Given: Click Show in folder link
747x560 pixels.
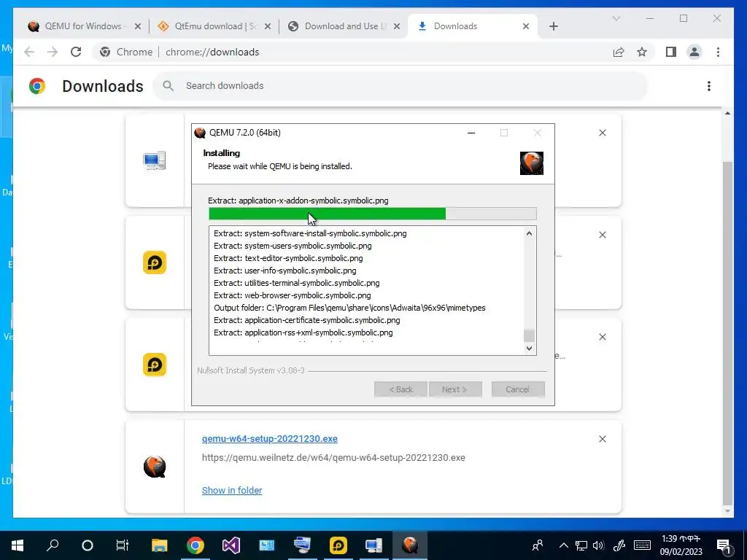Looking at the screenshot, I should click(x=232, y=490).
